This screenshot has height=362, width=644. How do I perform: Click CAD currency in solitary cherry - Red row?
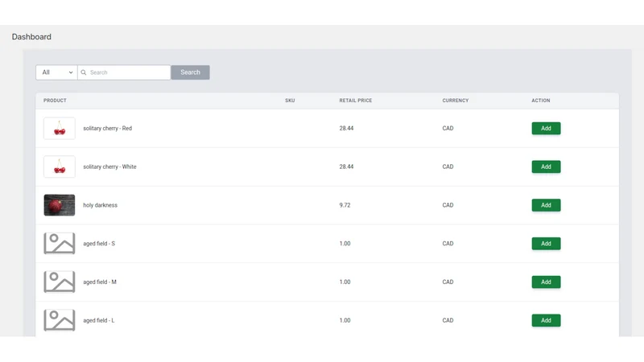pyautogui.click(x=448, y=129)
